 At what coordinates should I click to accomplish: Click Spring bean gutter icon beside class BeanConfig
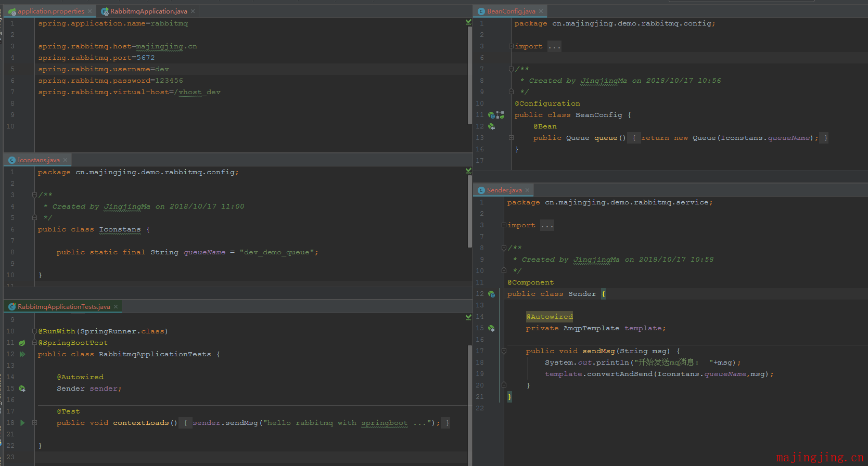(491, 115)
